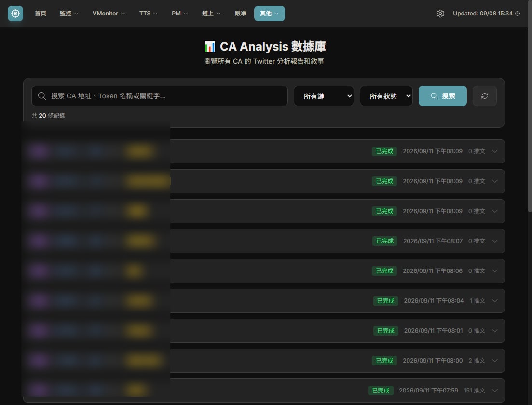Open the PM menu
The height and width of the screenshot is (405, 532).
[179, 13]
